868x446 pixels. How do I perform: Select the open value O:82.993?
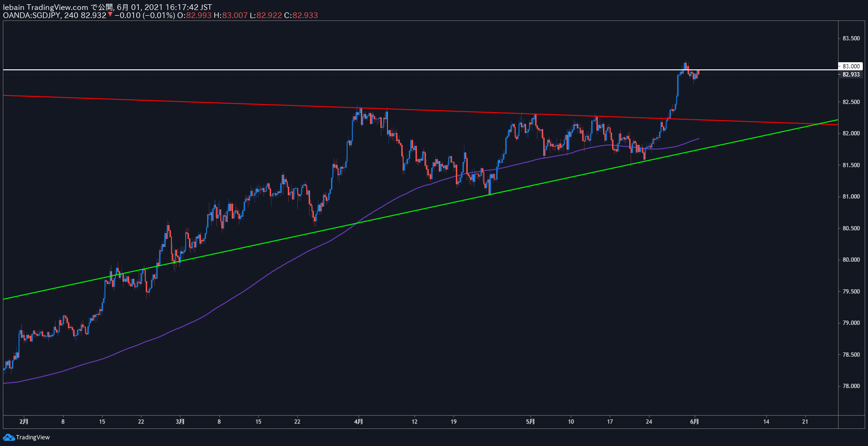coord(195,15)
